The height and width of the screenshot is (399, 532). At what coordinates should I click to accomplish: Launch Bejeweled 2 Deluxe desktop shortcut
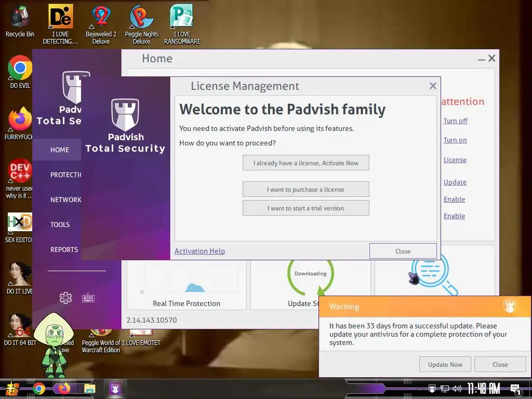101,24
